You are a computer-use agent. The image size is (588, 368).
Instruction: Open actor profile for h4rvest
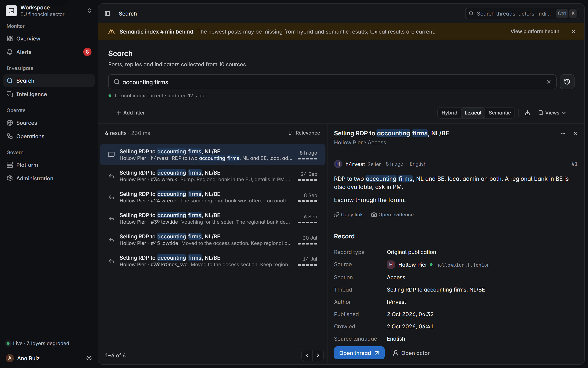tap(411, 353)
